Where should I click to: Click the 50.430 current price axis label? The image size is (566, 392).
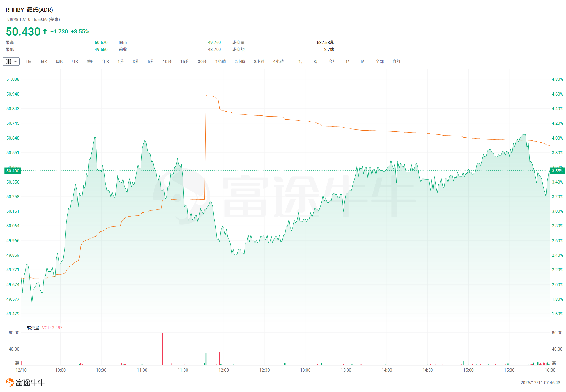point(13,171)
